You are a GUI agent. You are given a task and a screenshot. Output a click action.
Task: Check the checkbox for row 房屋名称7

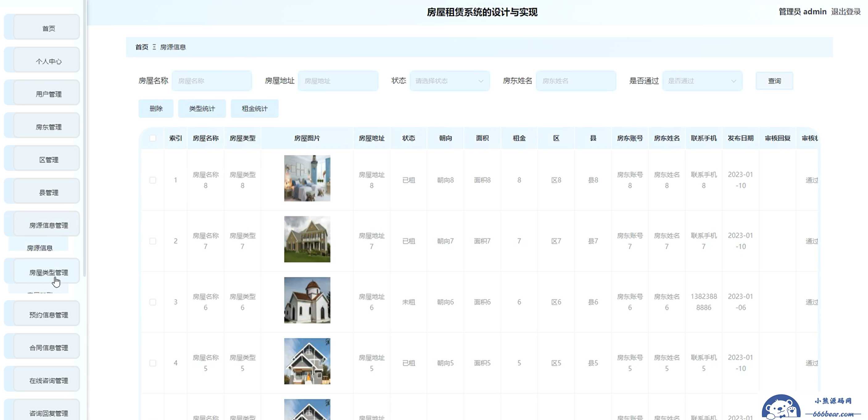(153, 241)
